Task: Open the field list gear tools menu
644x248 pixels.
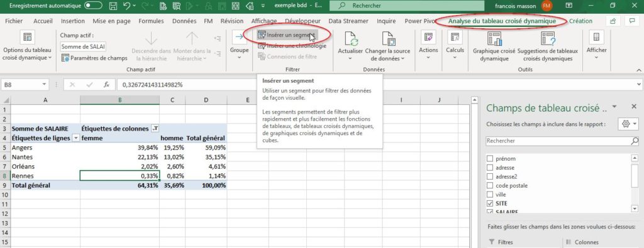Action: point(629,124)
